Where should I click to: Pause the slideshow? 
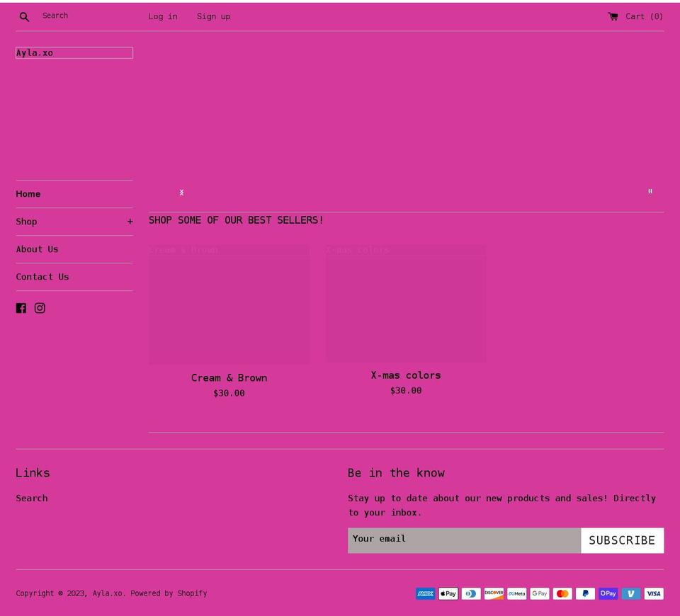(x=650, y=191)
